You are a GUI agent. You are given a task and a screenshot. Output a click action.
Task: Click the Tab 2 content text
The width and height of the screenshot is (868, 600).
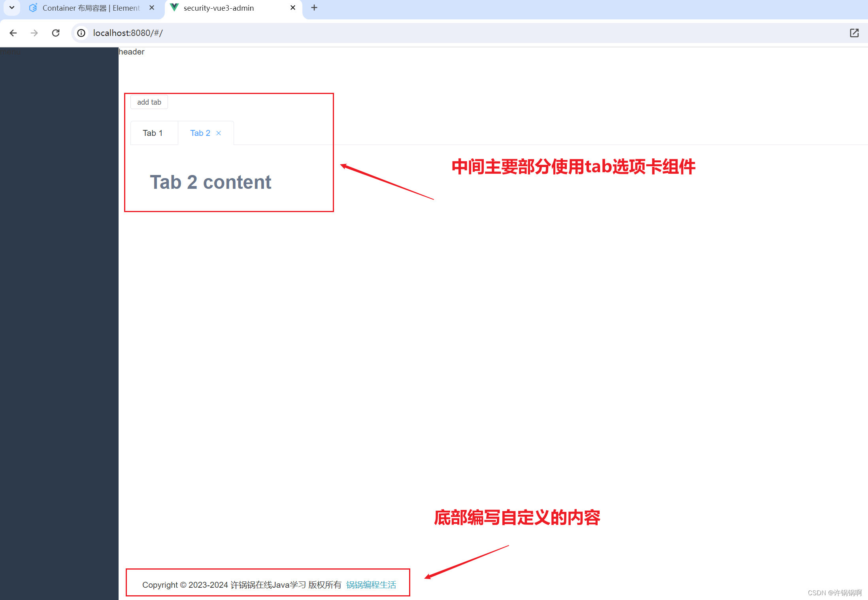(210, 182)
